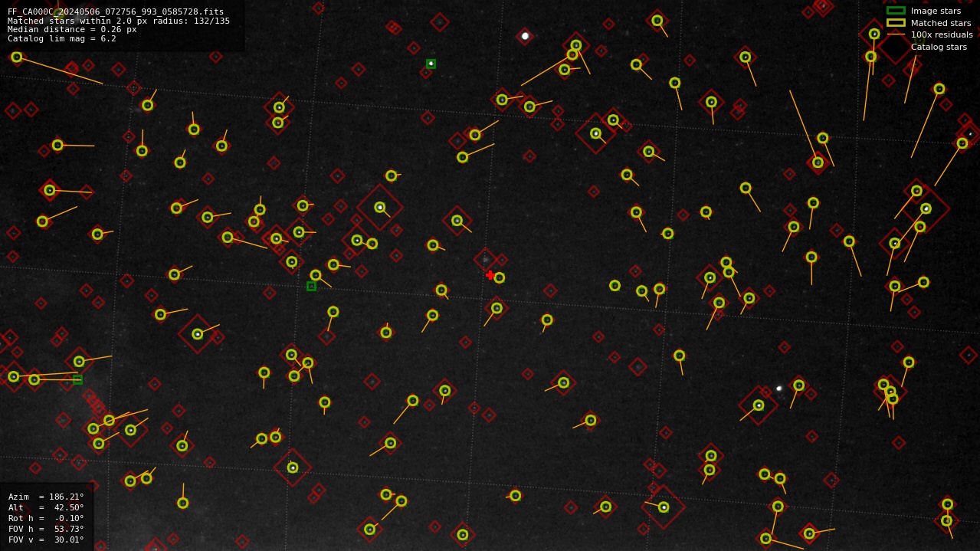Click the 'Image stars' legend label
The image size is (980, 551).
coord(936,11)
